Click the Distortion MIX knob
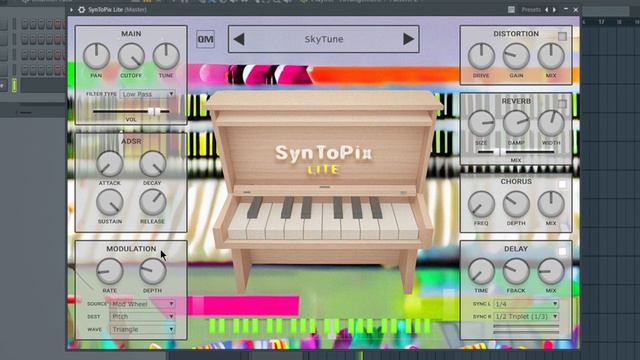 tap(551, 56)
